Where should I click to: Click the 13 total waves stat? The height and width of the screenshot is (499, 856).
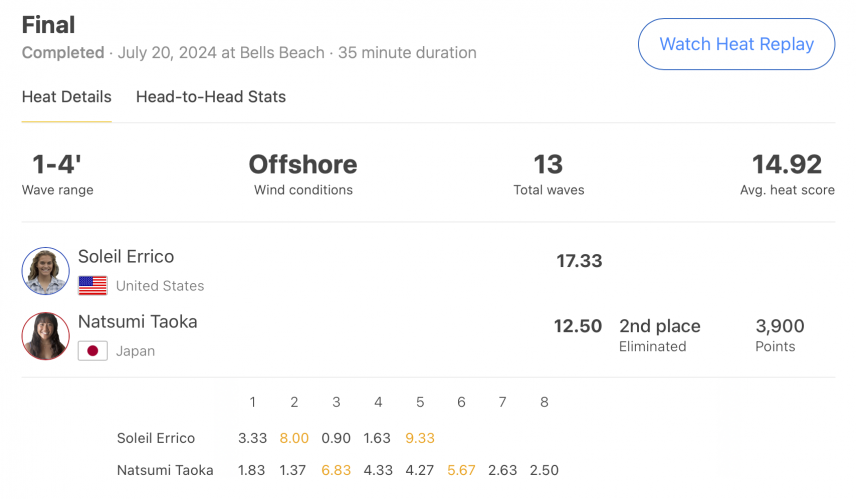[548, 164]
